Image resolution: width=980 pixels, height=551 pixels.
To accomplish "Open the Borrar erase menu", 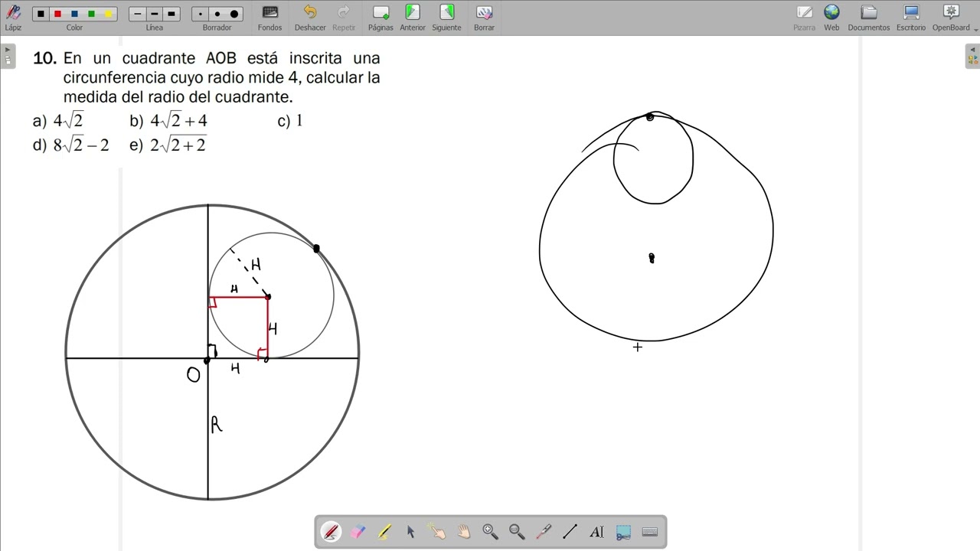I will (x=484, y=17).
